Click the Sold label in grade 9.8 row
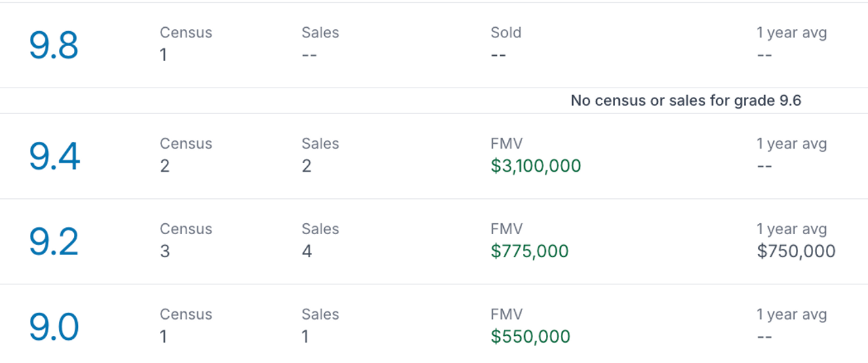 (506, 33)
